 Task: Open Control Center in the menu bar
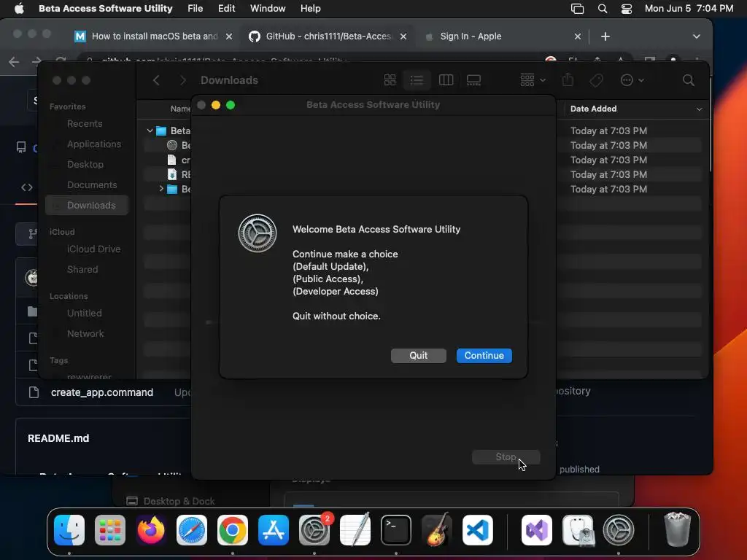(627, 9)
